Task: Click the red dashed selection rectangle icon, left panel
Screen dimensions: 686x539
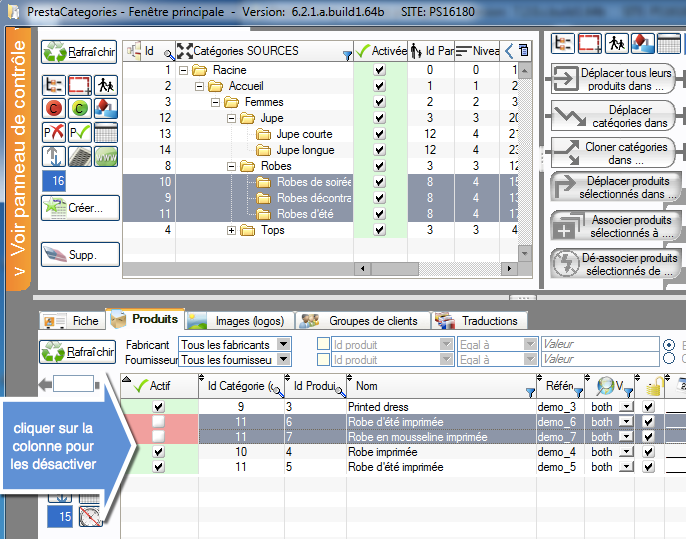Action: pos(80,84)
